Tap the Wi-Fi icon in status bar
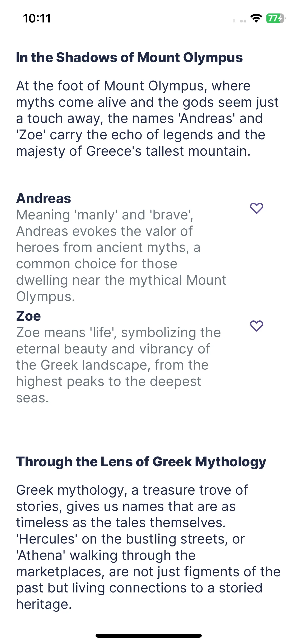This screenshot has height=644, width=297. pyautogui.click(x=256, y=18)
